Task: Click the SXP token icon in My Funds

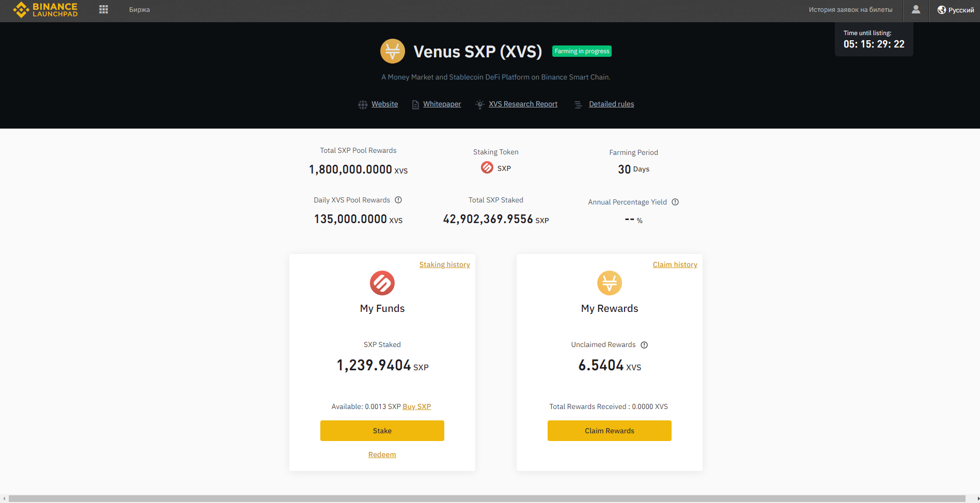Action: point(382,283)
